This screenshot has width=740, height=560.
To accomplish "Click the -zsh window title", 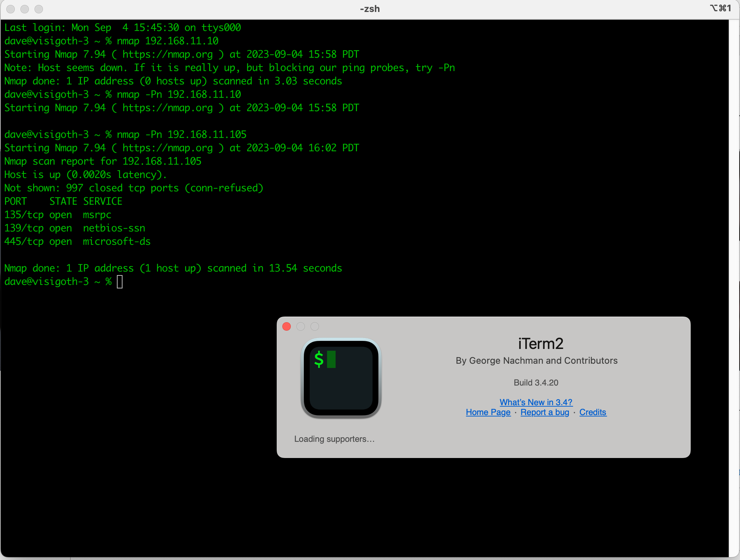I will [370, 9].
